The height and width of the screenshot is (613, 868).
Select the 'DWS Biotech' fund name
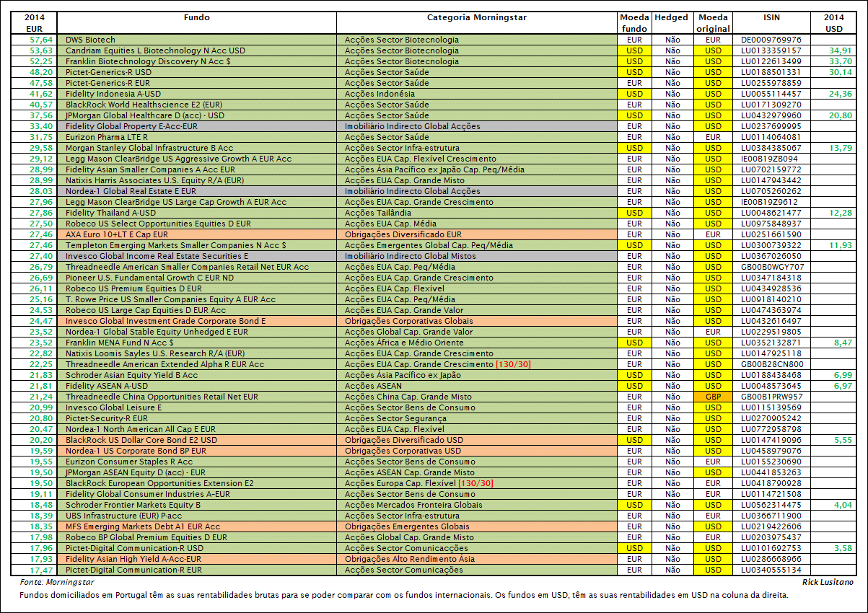tap(90, 40)
